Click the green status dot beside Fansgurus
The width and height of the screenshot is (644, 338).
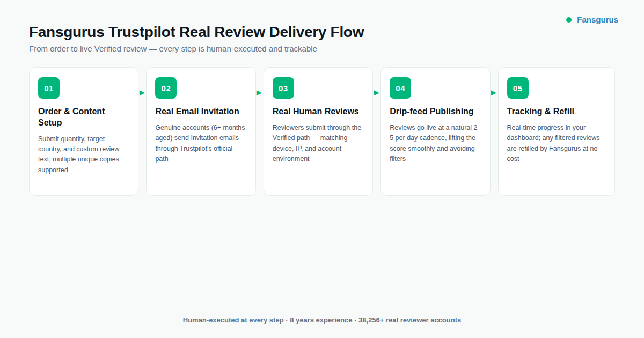point(568,19)
